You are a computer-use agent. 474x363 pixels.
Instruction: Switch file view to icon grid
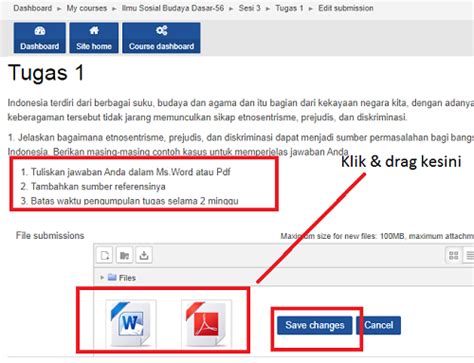pyautogui.click(x=454, y=256)
